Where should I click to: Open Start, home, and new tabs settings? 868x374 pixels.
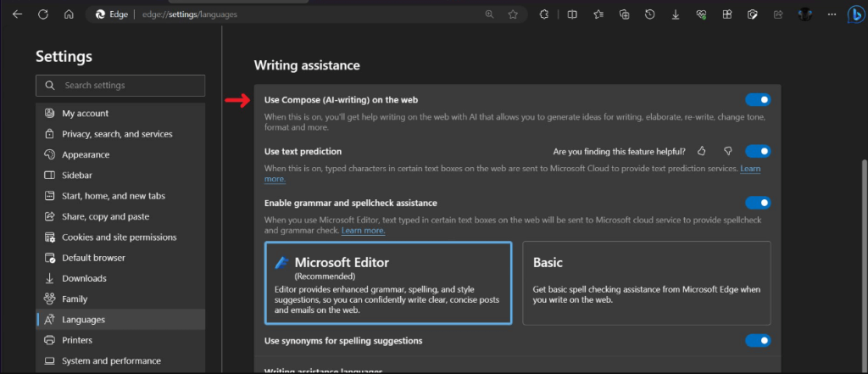(120, 196)
